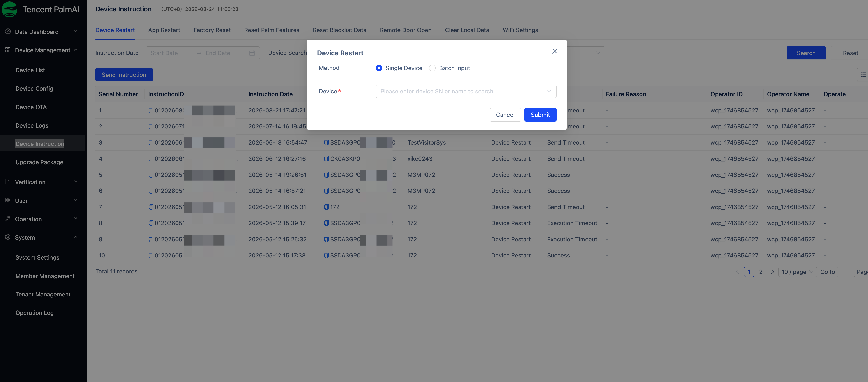Close the Device Restart dialog with X
The image size is (868, 382).
click(x=555, y=51)
